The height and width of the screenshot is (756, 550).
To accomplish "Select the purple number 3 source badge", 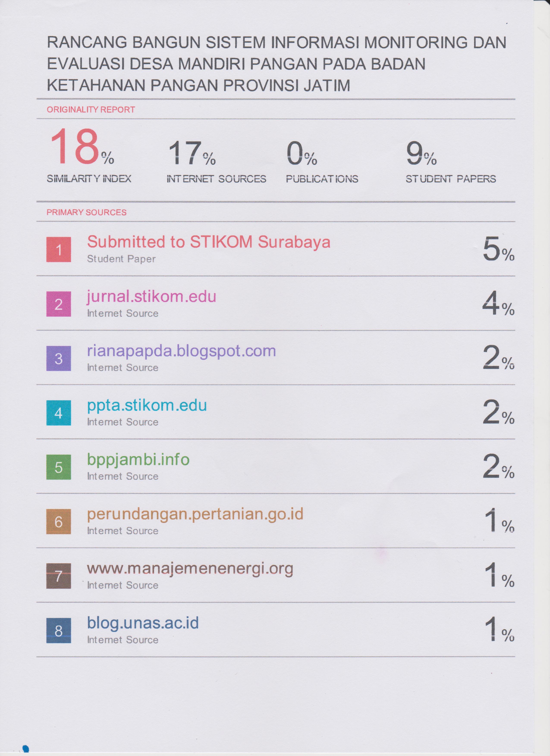I will pyautogui.click(x=59, y=358).
